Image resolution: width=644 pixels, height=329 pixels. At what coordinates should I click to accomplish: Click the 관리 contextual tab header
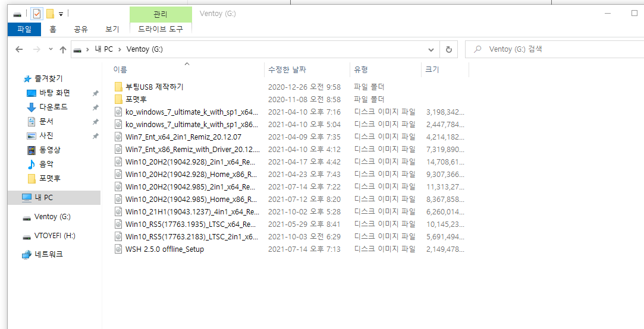coord(160,14)
